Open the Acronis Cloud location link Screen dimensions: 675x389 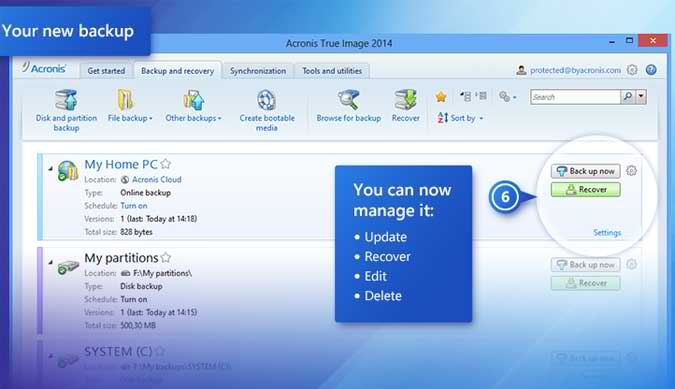[x=157, y=179]
